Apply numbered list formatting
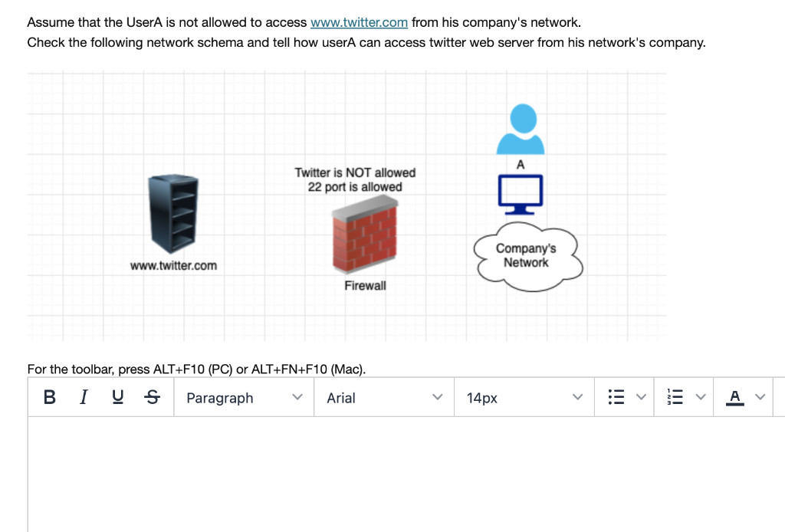Screen dimensions: 785x532 point(675,397)
